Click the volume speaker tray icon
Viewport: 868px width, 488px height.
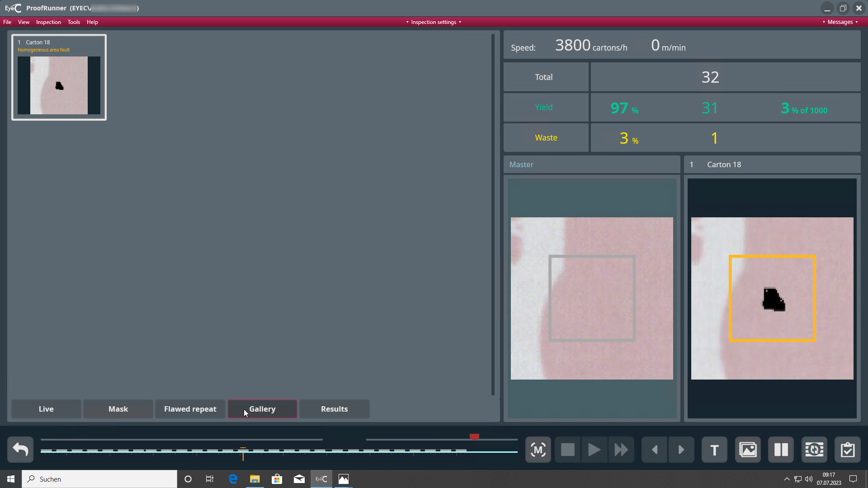(809, 479)
